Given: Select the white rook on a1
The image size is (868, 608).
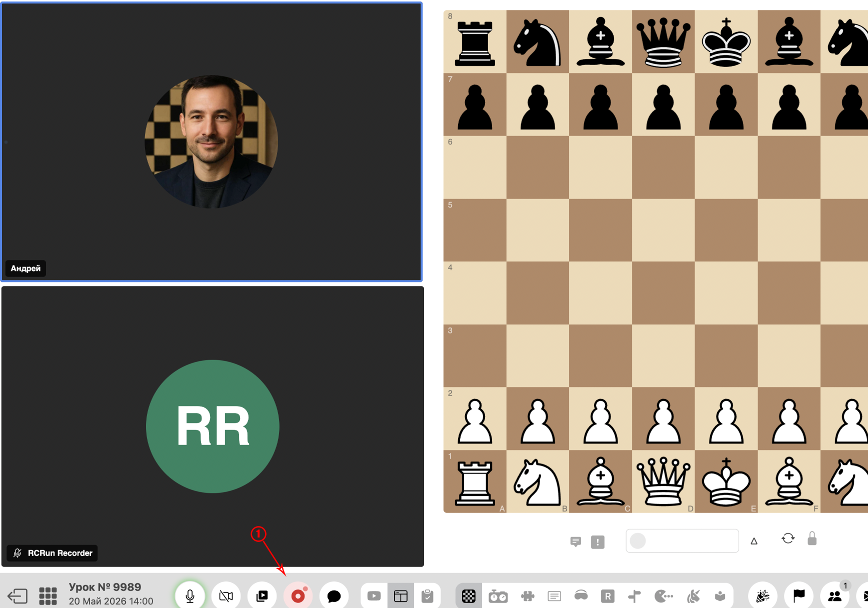Looking at the screenshot, I should pyautogui.click(x=475, y=481).
